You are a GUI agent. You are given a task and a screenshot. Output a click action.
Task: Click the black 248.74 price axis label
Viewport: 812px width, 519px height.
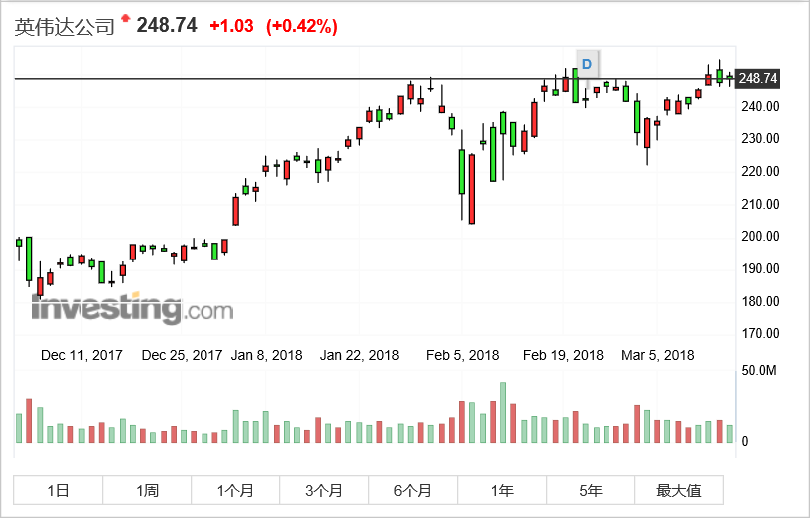(759, 78)
